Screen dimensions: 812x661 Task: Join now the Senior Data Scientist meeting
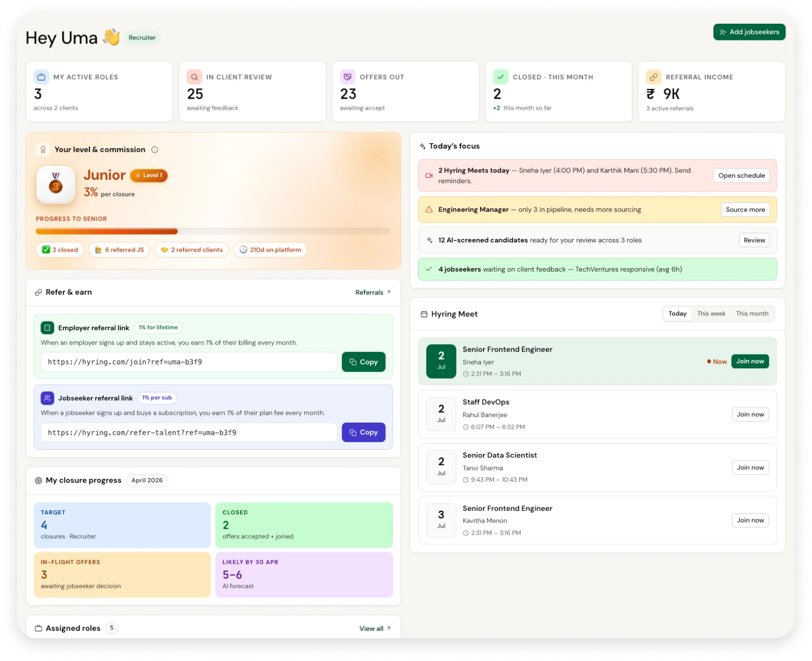(x=750, y=467)
